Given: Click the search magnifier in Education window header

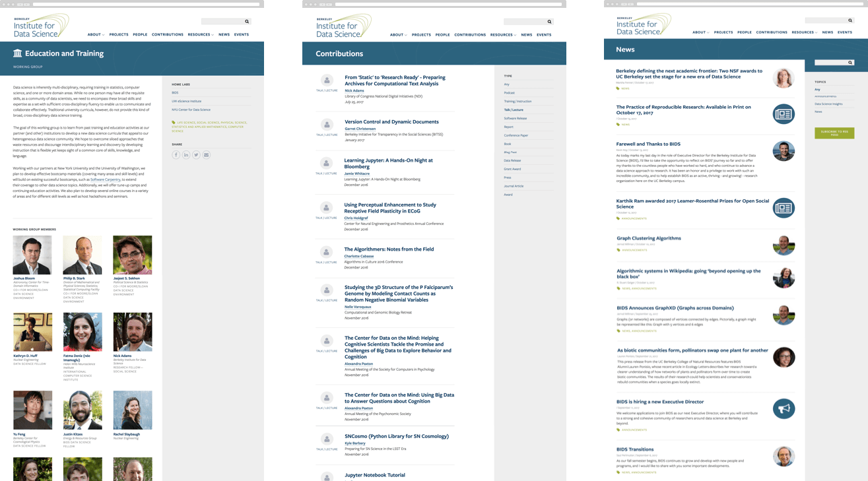Looking at the screenshot, I should coord(247,22).
